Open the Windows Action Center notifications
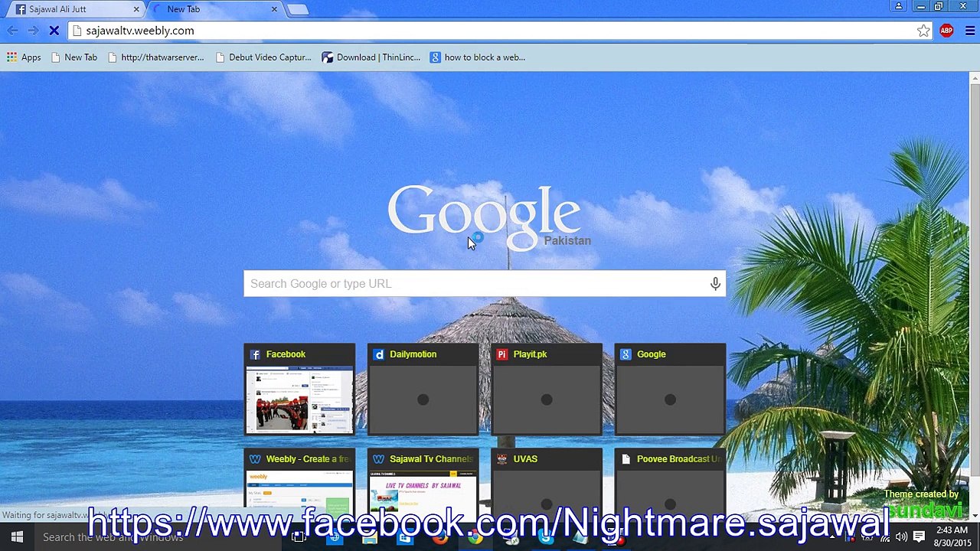 [x=919, y=537]
